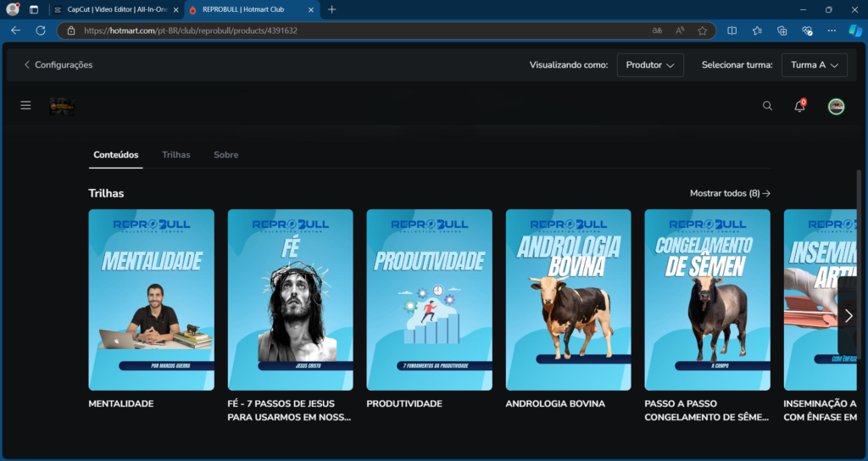Viewport: 868px width, 461px height.
Task: Open the hamburger side menu
Action: click(x=25, y=106)
